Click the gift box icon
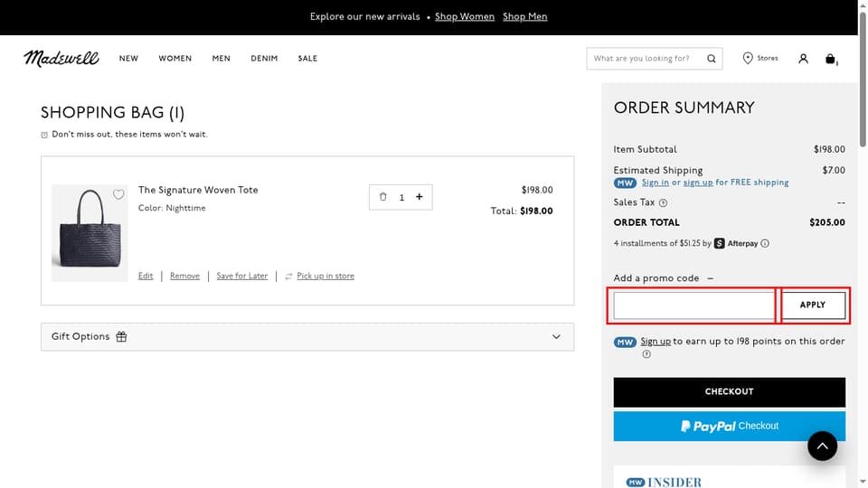Viewport: 868px width, 488px height. [121, 336]
